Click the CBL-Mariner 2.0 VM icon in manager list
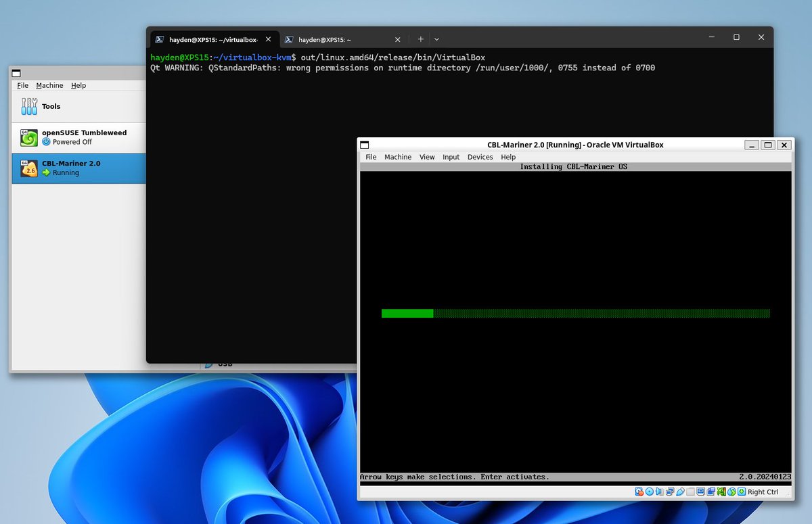The image size is (812, 524). (x=28, y=168)
